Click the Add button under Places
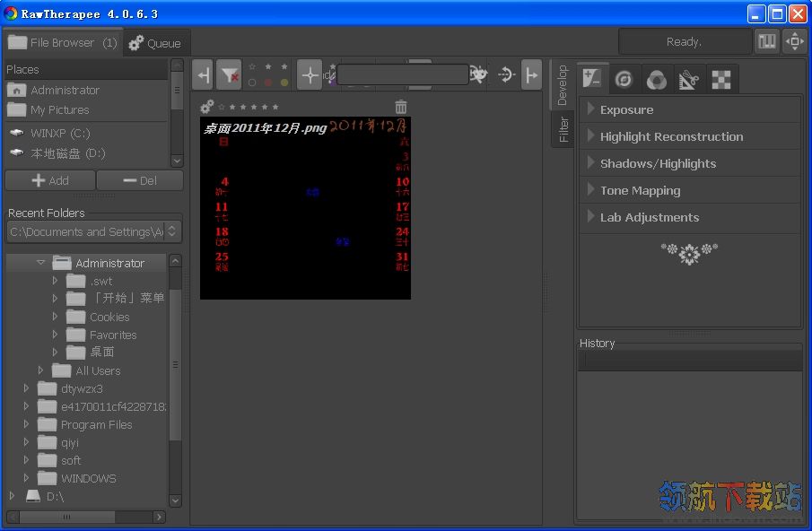The width and height of the screenshot is (812, 531). (x=49, y=180)
